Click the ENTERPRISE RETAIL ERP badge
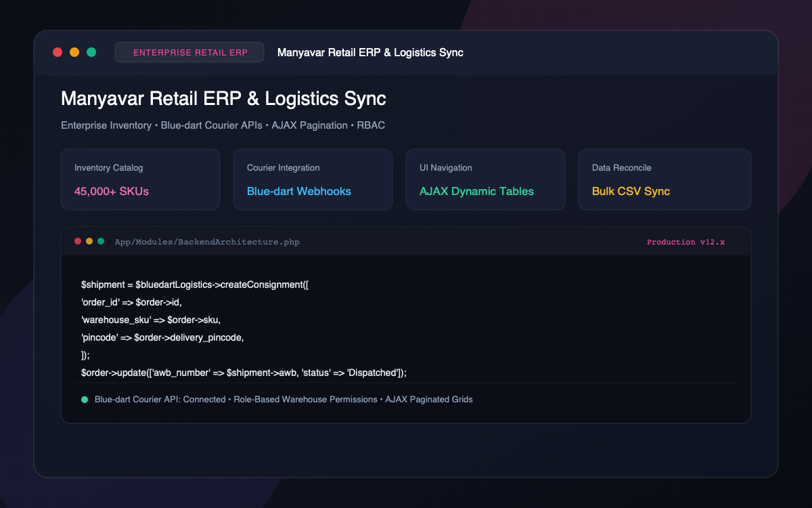The height and width of the screenshot is (508, 812). pos(189,52)
